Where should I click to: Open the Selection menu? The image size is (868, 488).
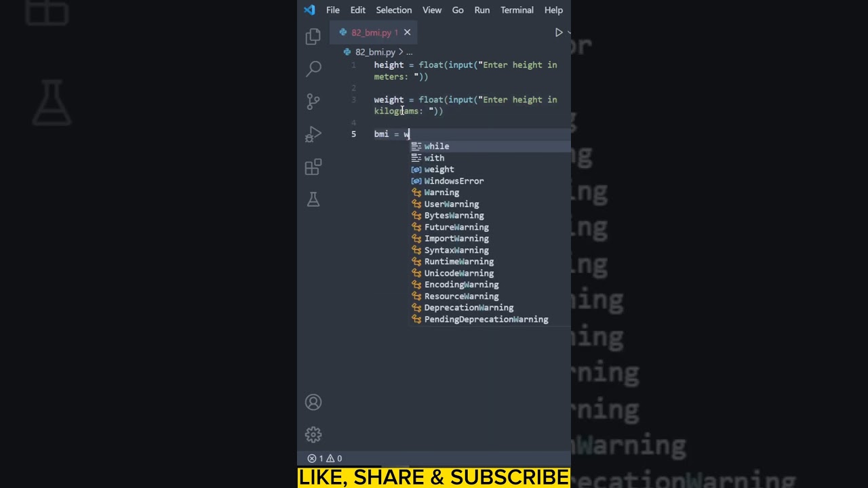[x=394, y=10]
